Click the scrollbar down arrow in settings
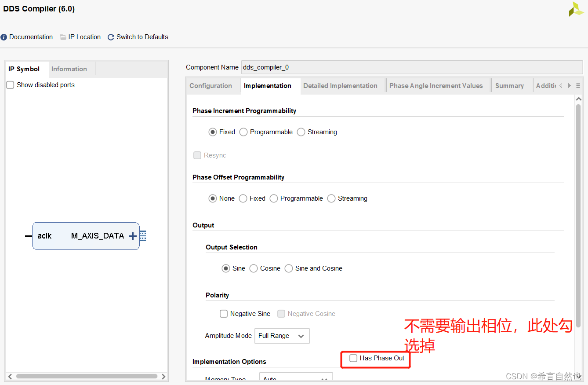Image resolution: width=588 pixels, height=385 pixels. point(578,376)
